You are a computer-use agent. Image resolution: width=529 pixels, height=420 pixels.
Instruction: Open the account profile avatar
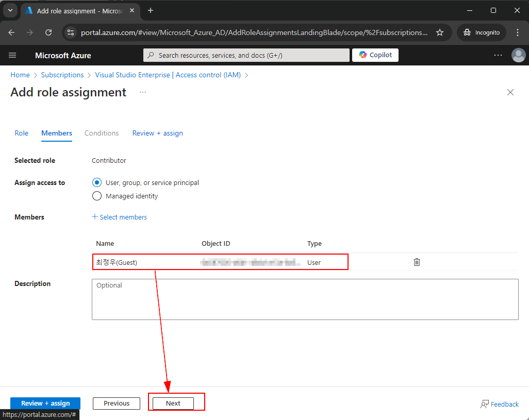518,55
